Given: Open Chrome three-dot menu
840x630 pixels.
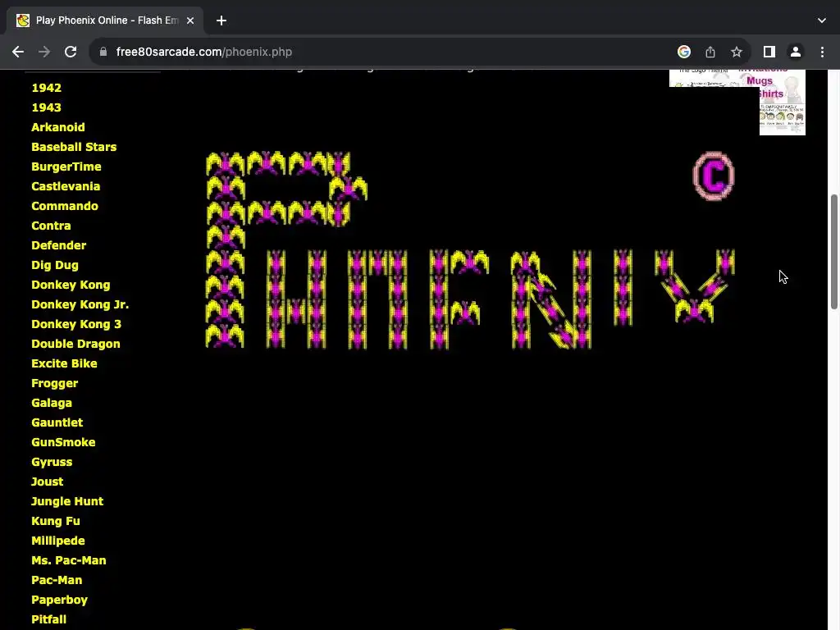Looking at the screenshot, I should click(822, 52).
